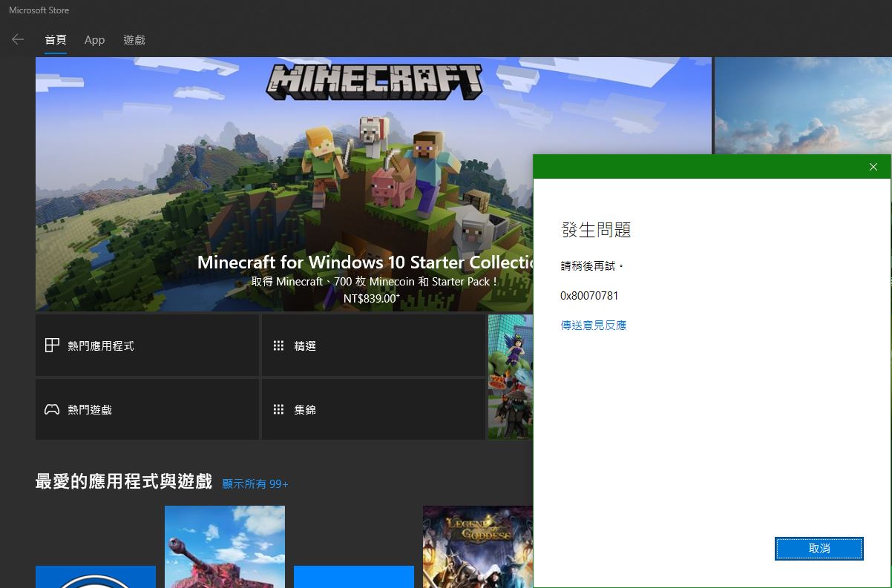Open Minecraft Starter Collection banner
The width and height of the screenshot is (892, 588).
tap(373, 184)
